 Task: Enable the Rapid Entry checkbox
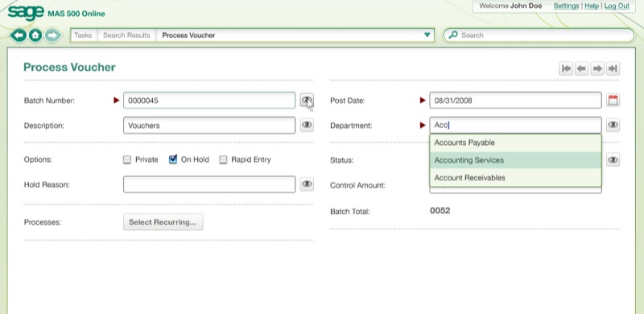coord(223,159)
